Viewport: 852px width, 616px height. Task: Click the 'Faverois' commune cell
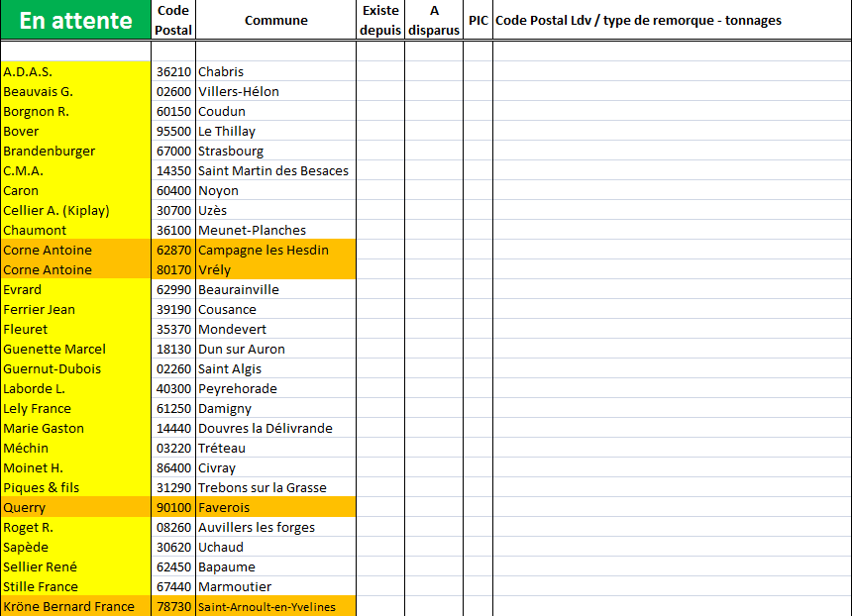275,508
